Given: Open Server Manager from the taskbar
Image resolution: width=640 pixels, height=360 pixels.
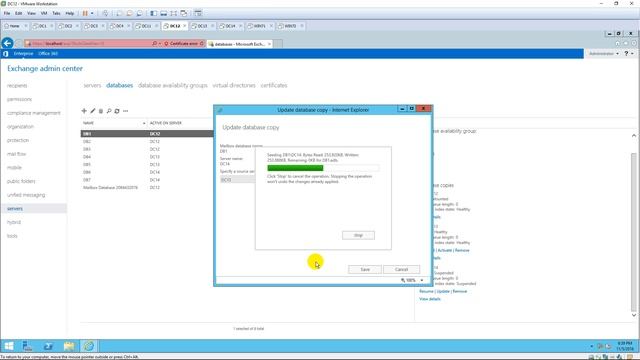Looking at the screenshot, I should pos(27,346).
